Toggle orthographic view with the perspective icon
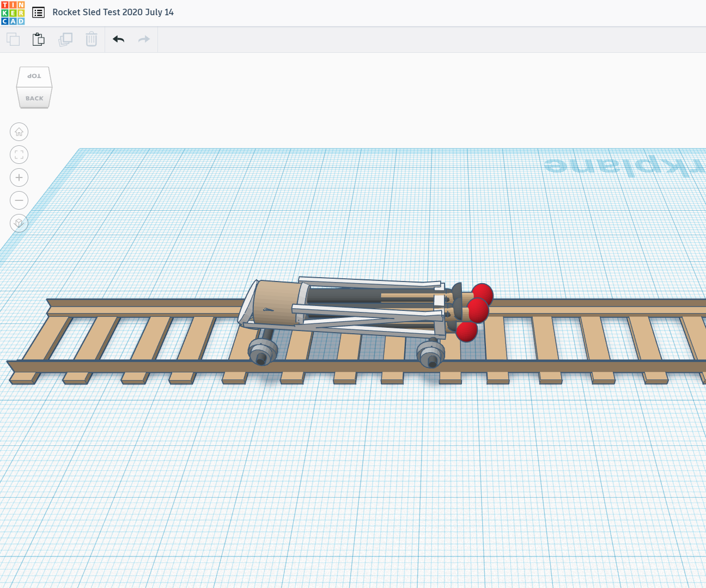The height and width of the screenshot is (588, 706). (x=19, y=223)
